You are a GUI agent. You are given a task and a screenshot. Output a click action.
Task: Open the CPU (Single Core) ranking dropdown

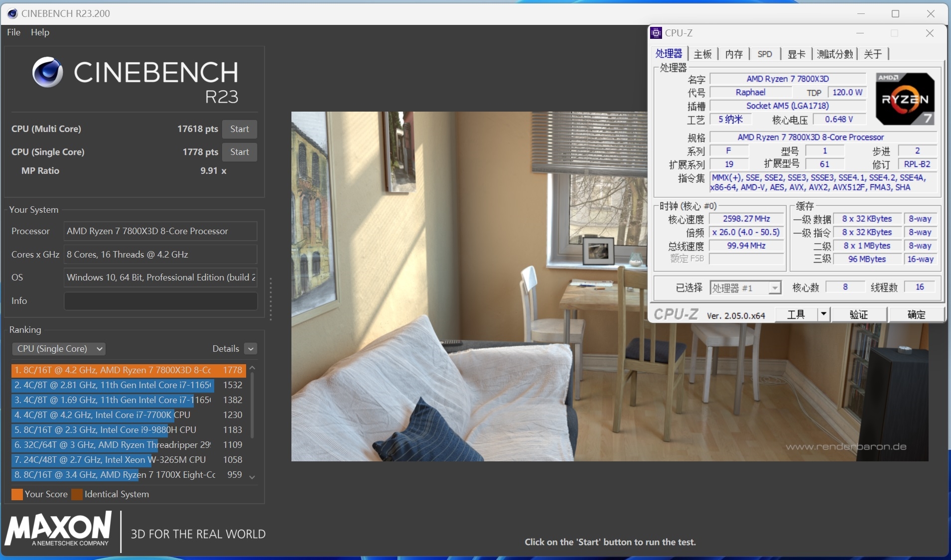59,349
